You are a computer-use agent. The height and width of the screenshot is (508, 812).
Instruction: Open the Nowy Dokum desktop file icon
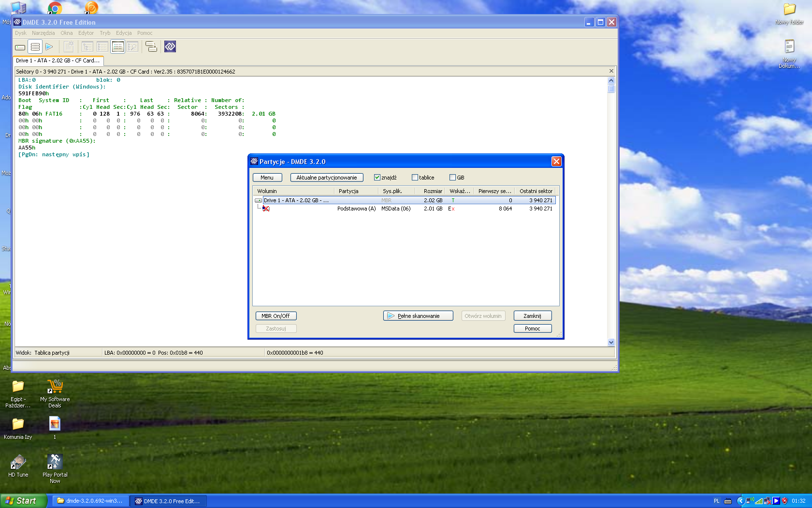click(x=789, y=54)
